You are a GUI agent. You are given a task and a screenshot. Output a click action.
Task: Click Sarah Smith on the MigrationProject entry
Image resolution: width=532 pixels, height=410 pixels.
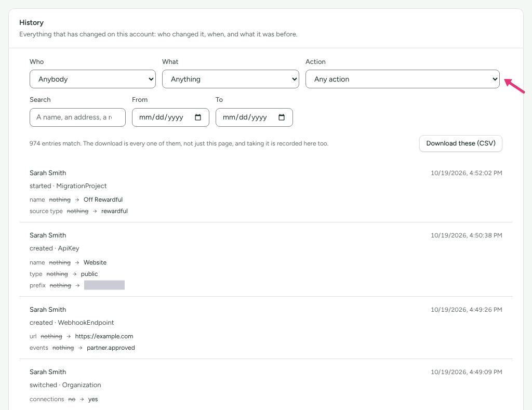pyautogui.click(x=48, y=173)
